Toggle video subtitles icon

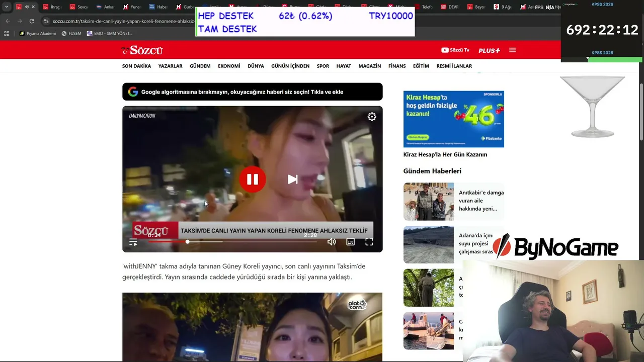click(x=351, y=242)
